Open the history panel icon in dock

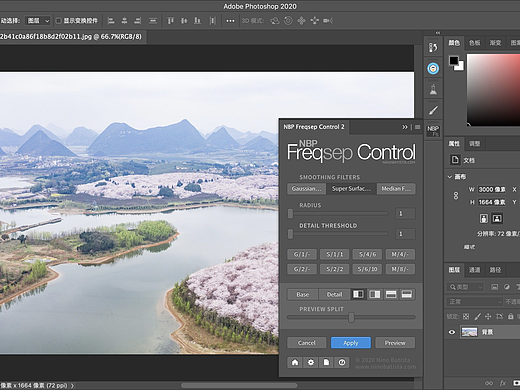433,48
